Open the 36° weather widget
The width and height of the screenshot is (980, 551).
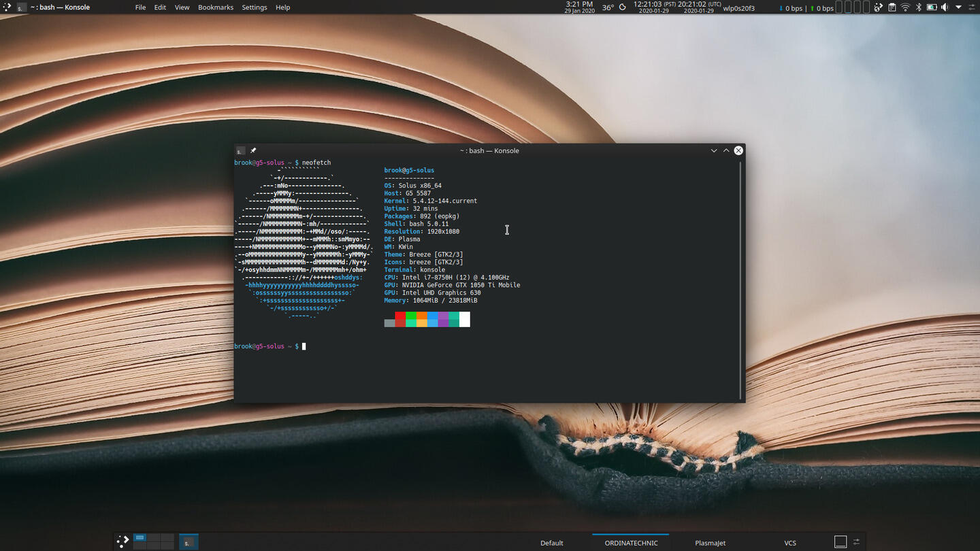(x=608, y=7)
